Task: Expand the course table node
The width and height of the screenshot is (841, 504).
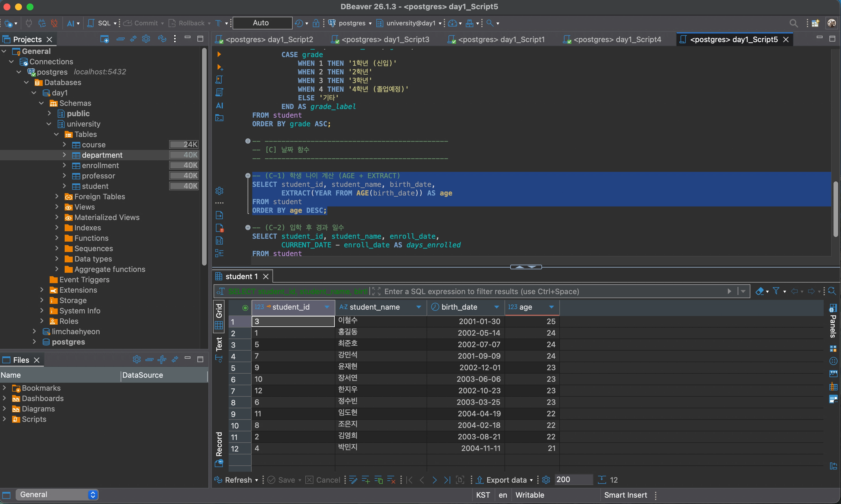Action: 64,145
